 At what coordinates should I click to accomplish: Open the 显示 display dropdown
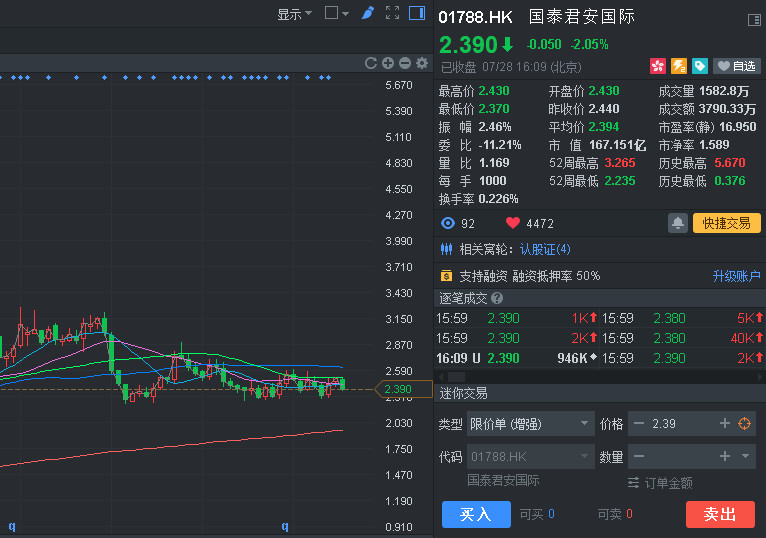tap(294, 14)
